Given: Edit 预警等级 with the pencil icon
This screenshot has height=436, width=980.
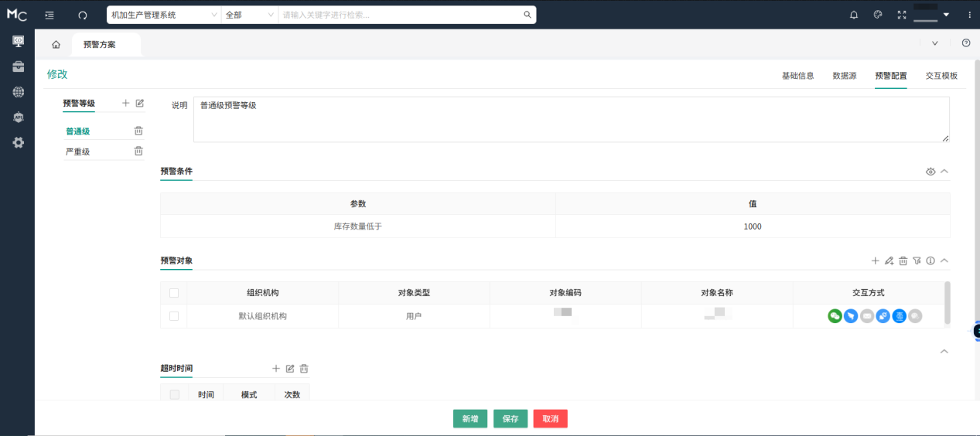Looking at the screenshot, I should coord(140,103).
